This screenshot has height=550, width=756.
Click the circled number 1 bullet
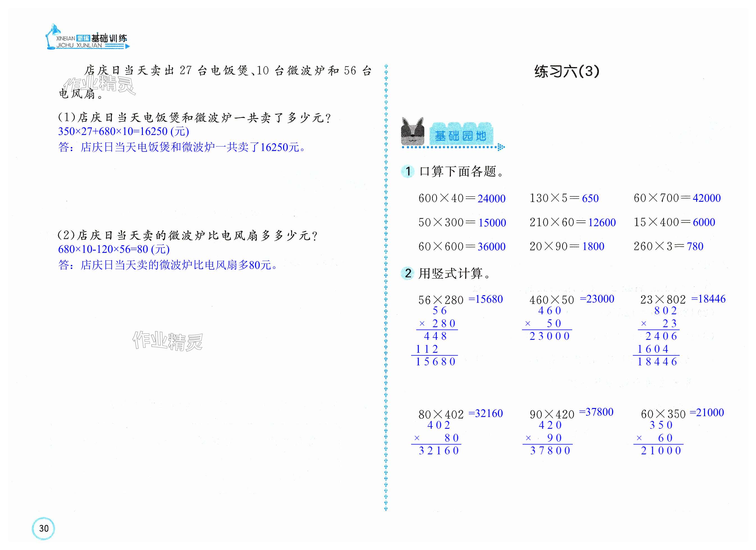click(408, 171)
